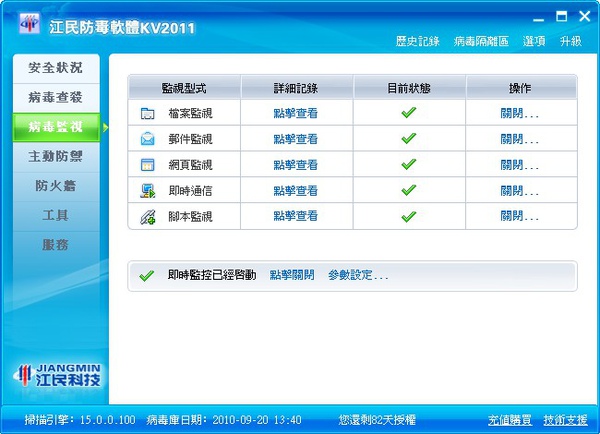Image resolution: width=600 pixels, height=434 pixels.
Task: Turn off 檔案監視 with its 關閉 link
Action: tap(520, 113)
